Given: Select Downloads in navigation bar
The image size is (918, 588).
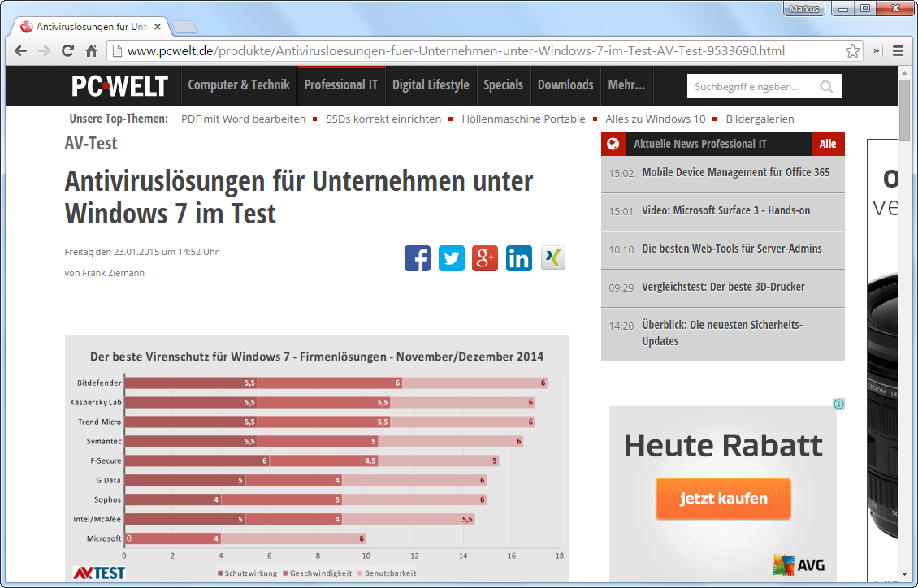Looking at the screenshot, I should 565,85.
